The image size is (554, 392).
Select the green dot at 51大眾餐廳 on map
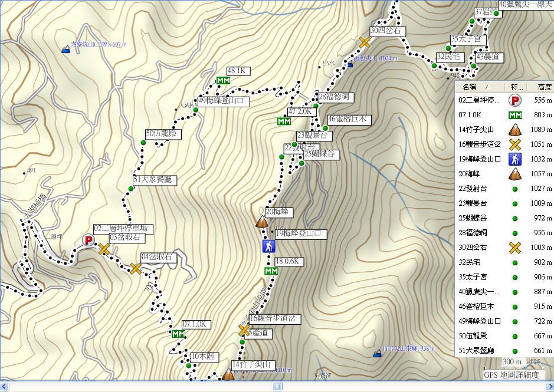click(131, 189)
